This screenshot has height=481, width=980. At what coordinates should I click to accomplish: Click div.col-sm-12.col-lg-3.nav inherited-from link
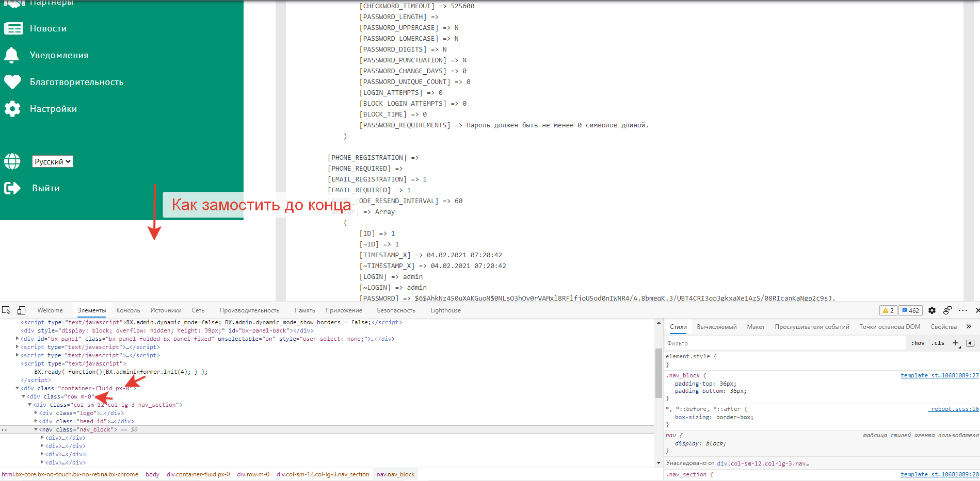(762, 463)
